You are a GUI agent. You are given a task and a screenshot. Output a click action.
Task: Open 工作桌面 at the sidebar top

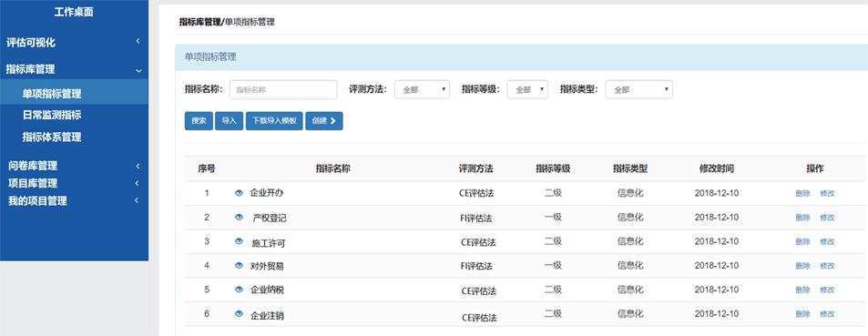coord(74,12)
